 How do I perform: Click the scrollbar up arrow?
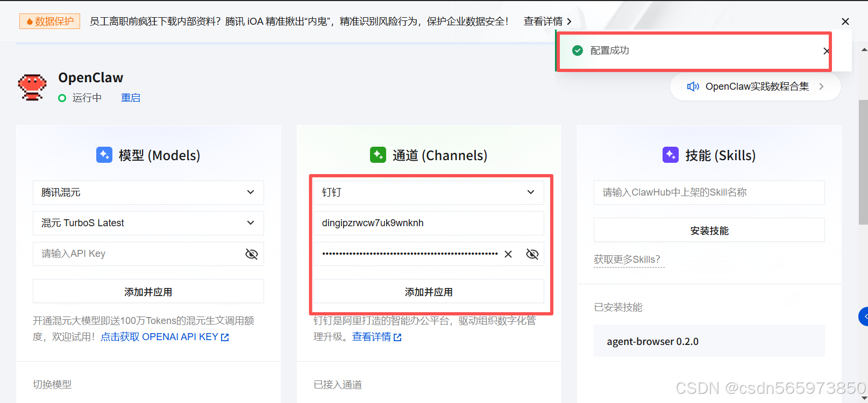(x=864, y=49)
